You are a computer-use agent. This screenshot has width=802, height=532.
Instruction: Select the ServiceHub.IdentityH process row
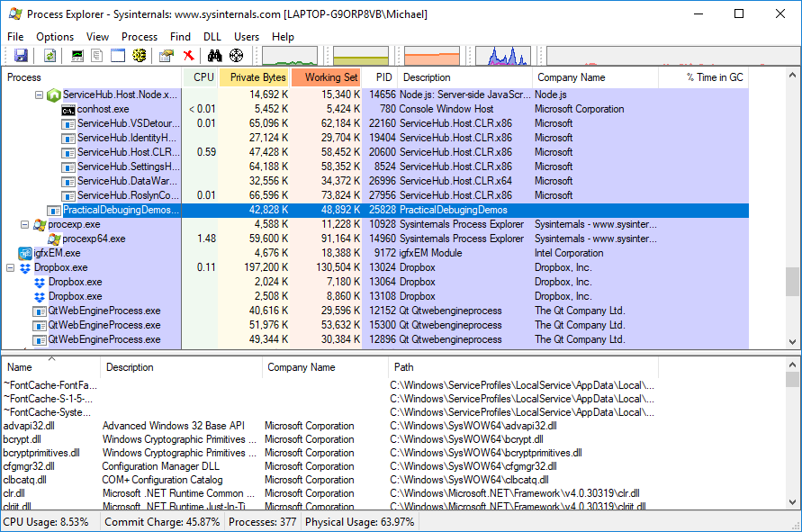point(375,138)
